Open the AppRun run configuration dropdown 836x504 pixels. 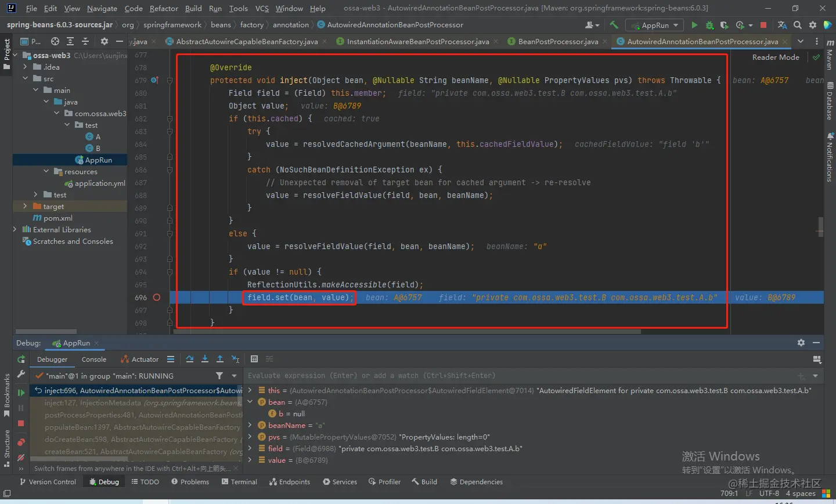[x=655, y=25]
